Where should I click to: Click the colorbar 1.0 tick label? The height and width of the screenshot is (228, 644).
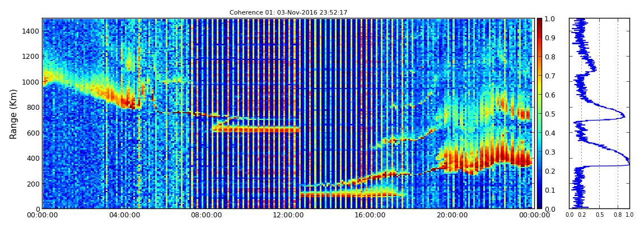(x=550, y=19)
